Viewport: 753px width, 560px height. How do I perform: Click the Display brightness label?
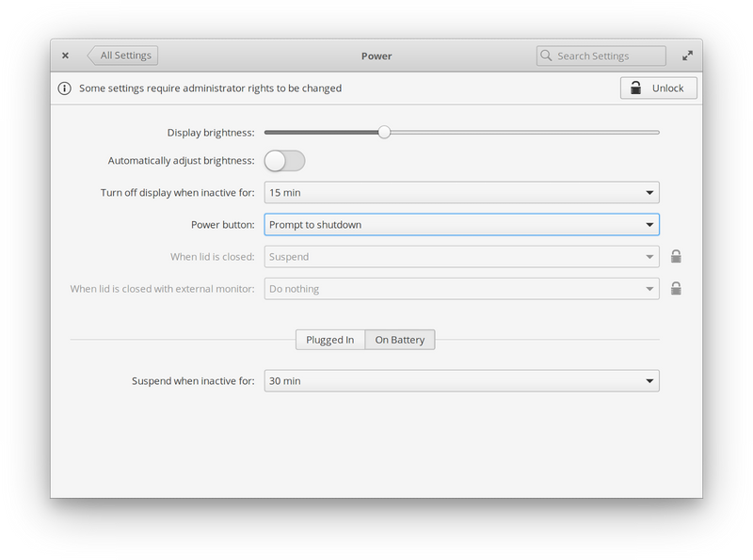coord(211,133)
